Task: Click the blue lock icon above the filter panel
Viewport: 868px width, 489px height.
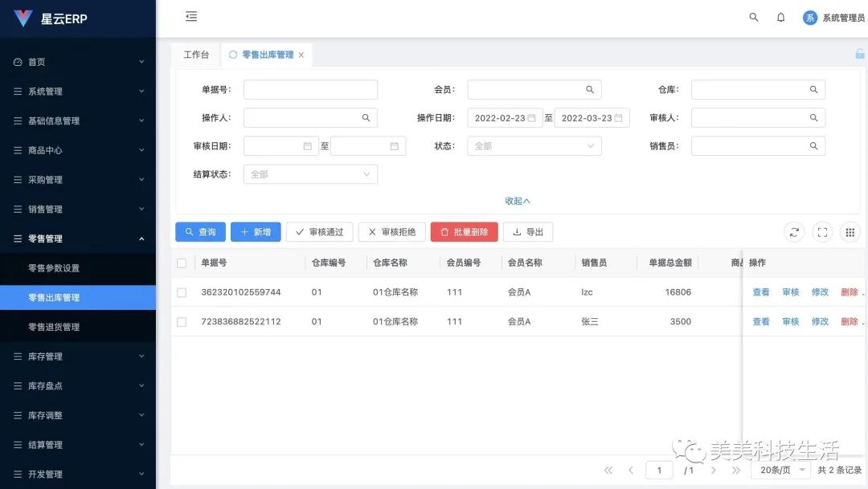Action: tap(860, 53)
